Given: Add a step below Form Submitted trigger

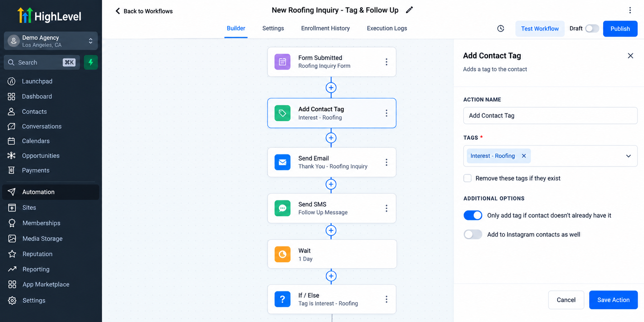Looking at the screenshot, I should (x=331, y=87).
